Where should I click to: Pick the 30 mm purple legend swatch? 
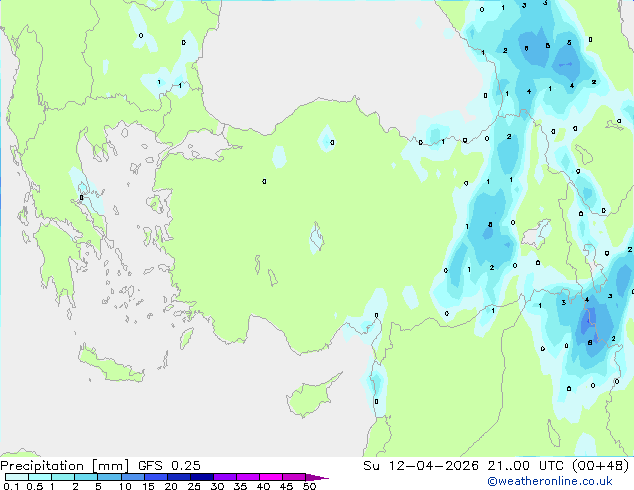[x=224, y=477]
